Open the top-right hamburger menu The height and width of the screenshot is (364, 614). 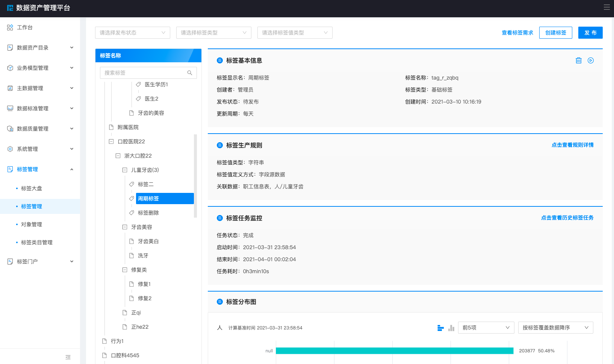point(607,7)
